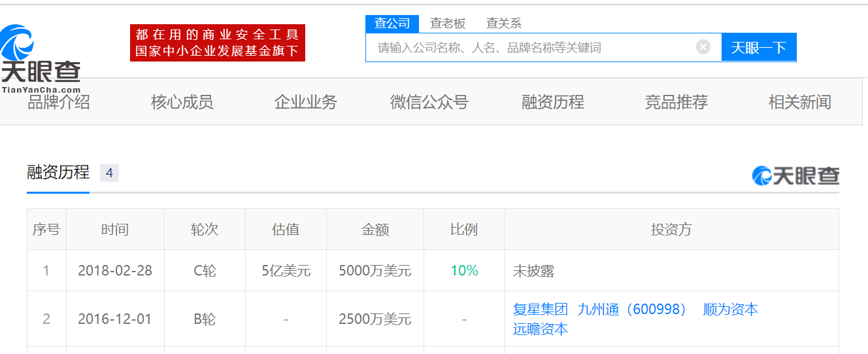Switch to the 查老板 search tab

click(x=448, y=24)
